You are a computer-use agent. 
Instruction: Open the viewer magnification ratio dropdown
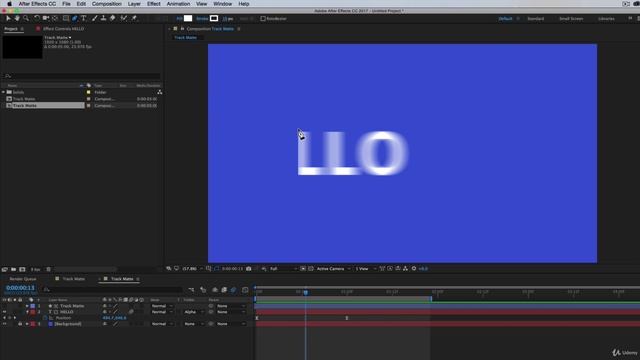pos(192,269)
